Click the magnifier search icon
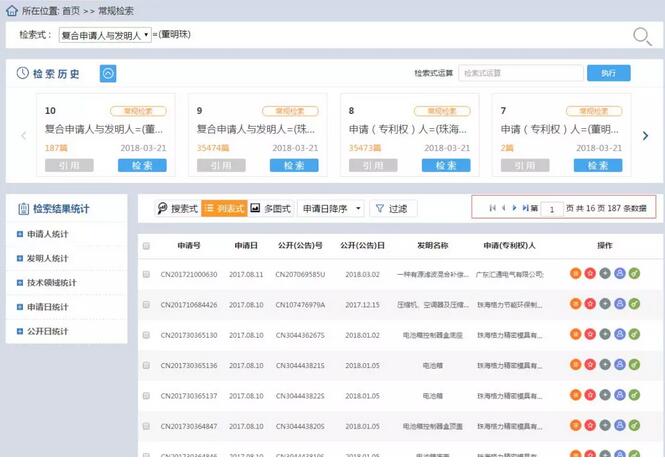Image resolution: width=665 pixels, height=470 pixels. [x=642, y=36]
